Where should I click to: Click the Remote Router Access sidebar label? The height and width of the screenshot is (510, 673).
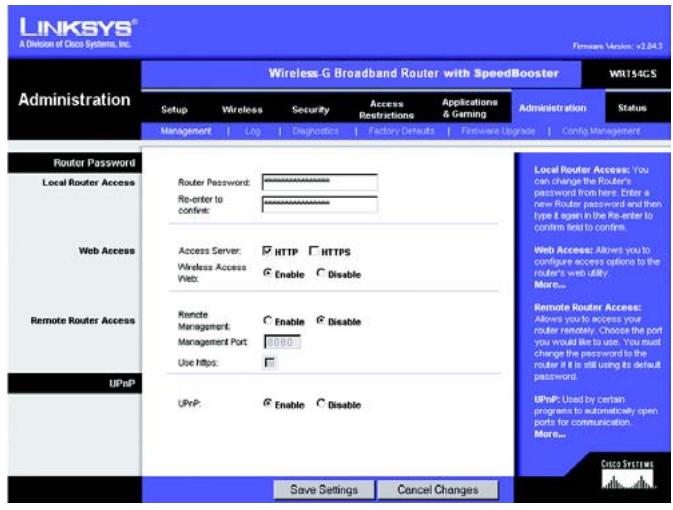click(83, 321)
